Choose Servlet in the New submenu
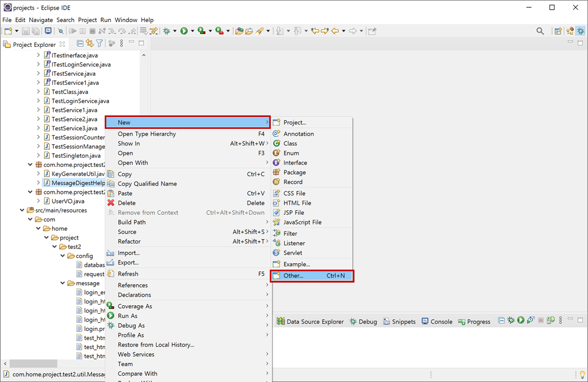The height and width of the screenshot is (382, 588). coord(312,253)
